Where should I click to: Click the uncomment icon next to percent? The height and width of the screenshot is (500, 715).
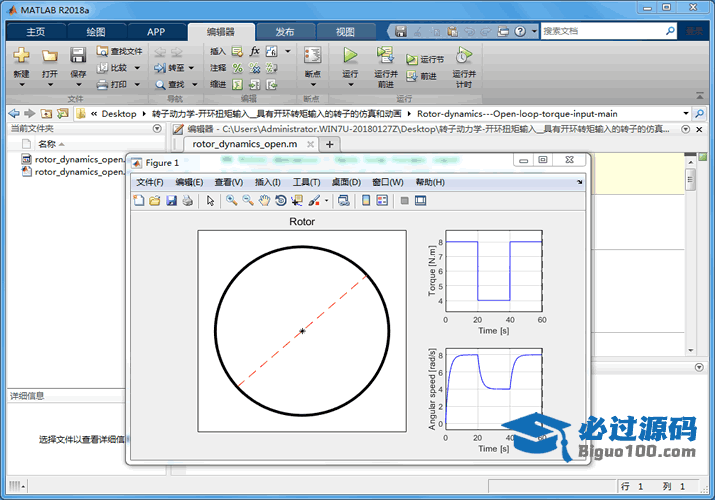click(x=254, y=68)
